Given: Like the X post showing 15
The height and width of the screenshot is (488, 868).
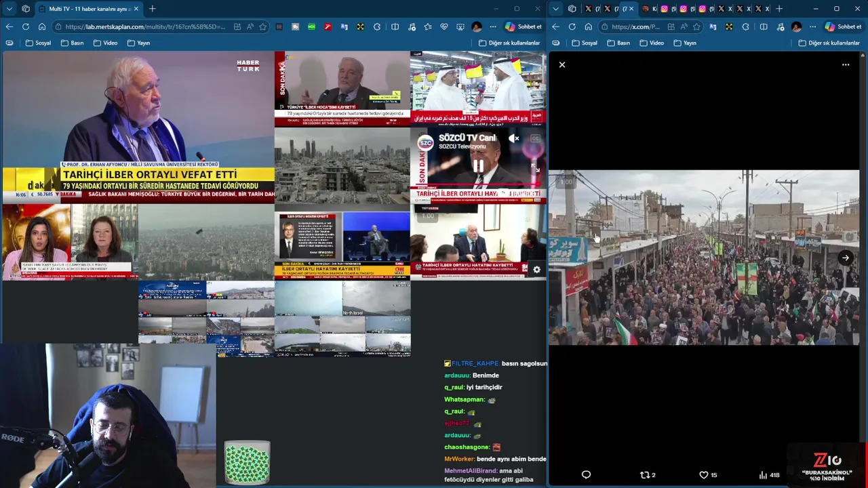Looking at the screenshot, I should click(x=708, y=474).
